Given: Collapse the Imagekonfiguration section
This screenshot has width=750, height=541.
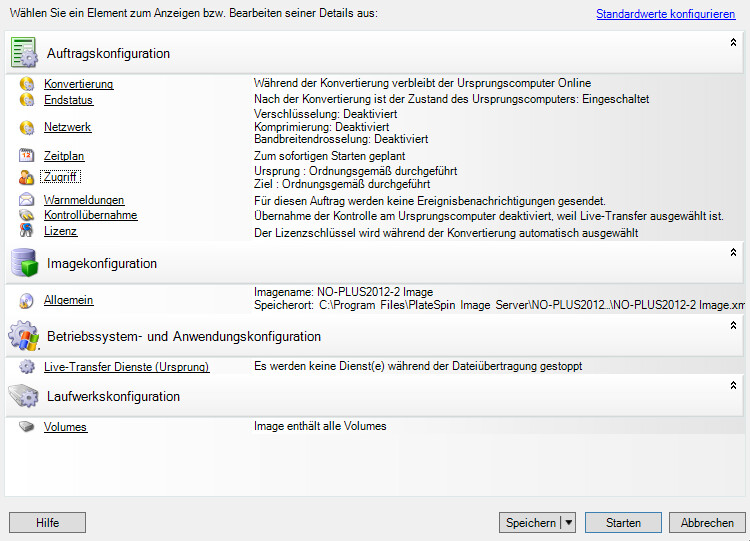Looking at the screenshot, I should click(x=733, y=253).
